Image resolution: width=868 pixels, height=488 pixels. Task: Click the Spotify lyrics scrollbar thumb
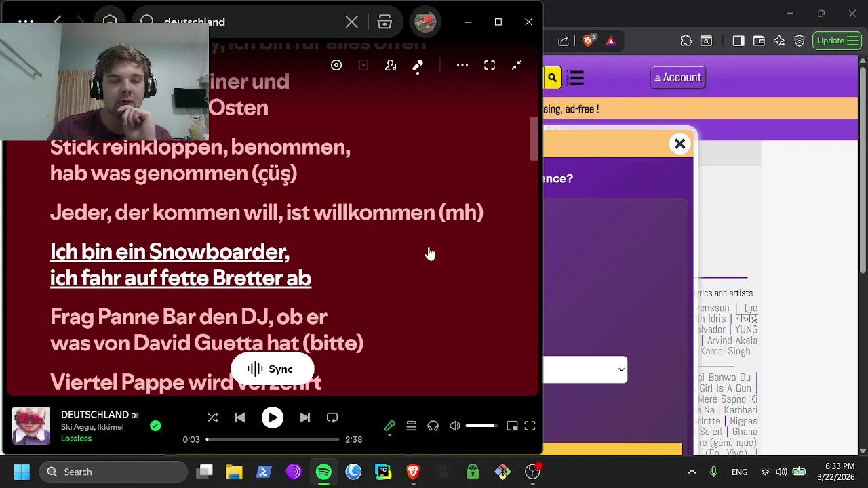pyautogui.click(x=534, y=139)
